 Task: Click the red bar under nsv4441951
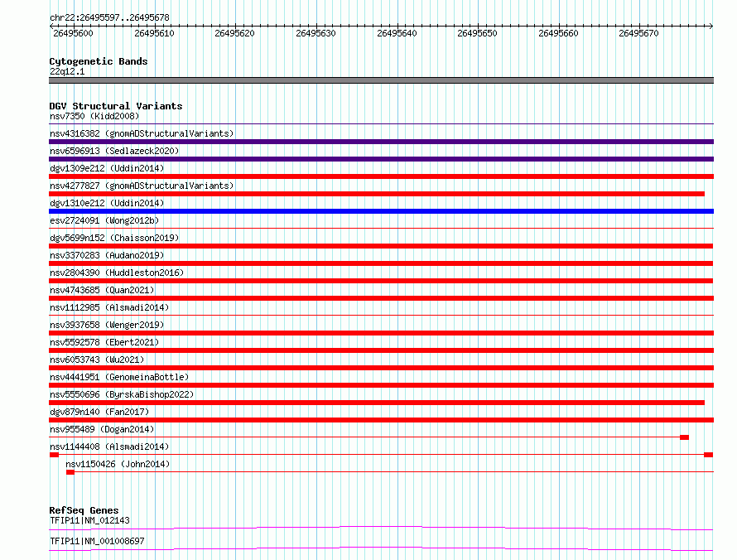[x=381, y=385]
